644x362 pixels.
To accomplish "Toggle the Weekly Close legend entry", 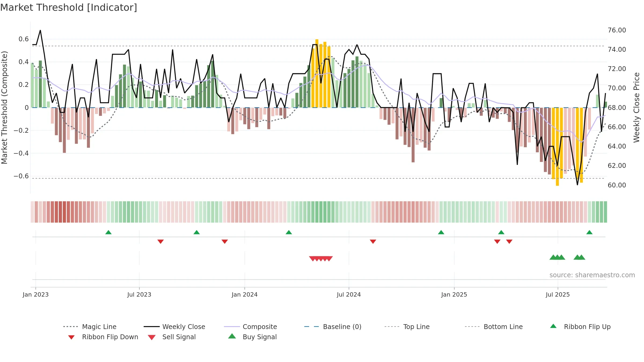I will pos(174,327).
